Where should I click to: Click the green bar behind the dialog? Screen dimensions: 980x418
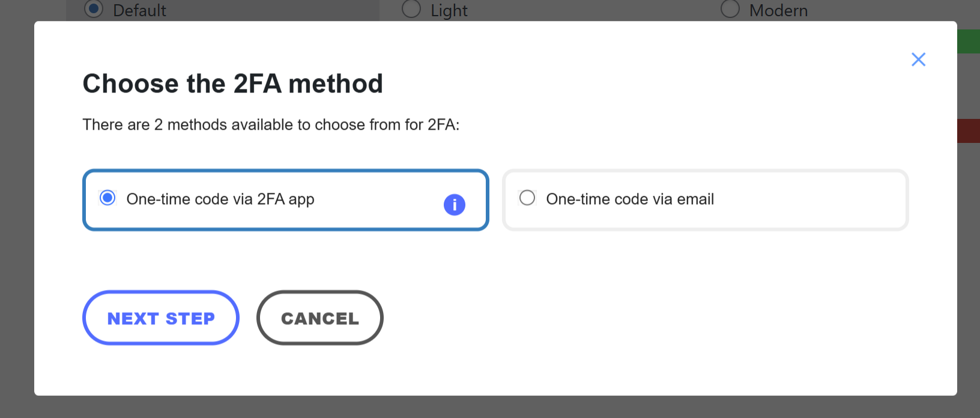click(969, 41)
